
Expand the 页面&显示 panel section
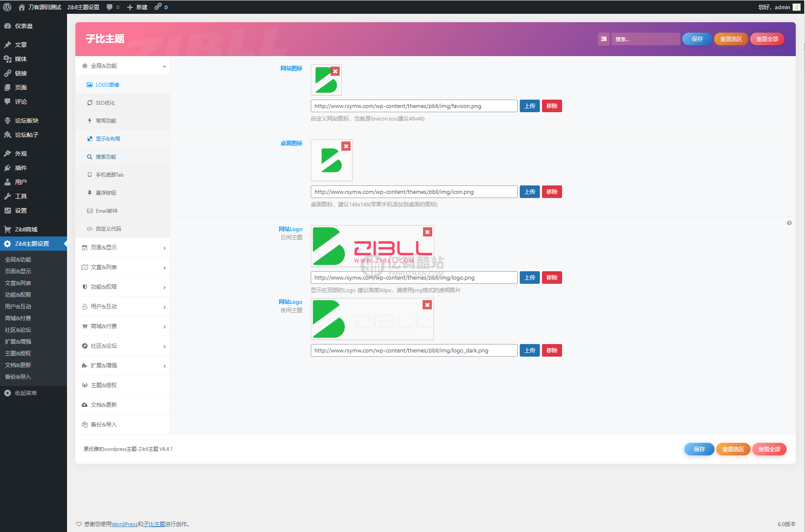coord(124,247)
